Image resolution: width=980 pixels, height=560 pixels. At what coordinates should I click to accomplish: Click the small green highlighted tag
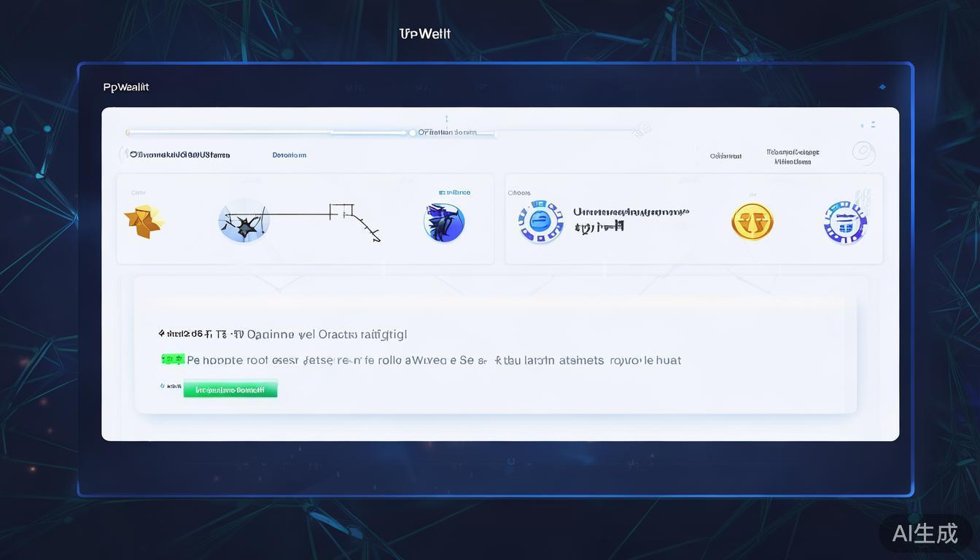coord(173,359)
